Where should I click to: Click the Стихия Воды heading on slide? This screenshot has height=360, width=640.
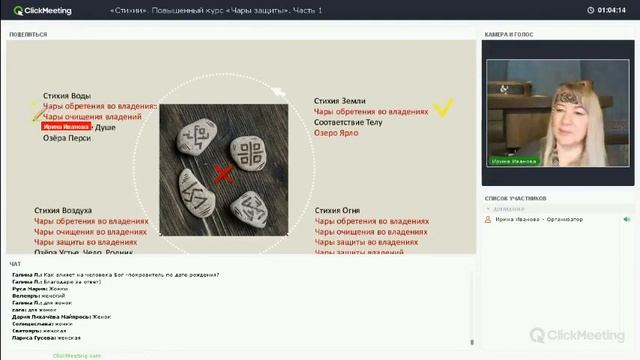click(67, 96)
